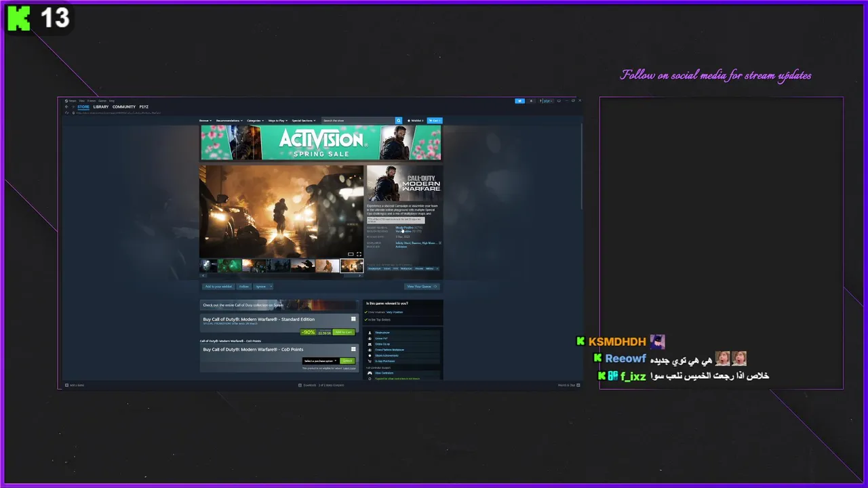Image resolution: width=868 pixels, height=488 pixels.
Task: Open the View menu
Action: coord(81,101)
